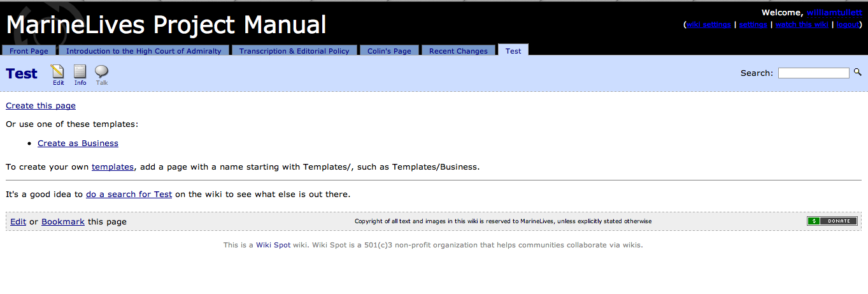The width and height of the screenshot is (868, 294).
Task: Visit the Wiki Spot link
Action: tap(273, 245)
